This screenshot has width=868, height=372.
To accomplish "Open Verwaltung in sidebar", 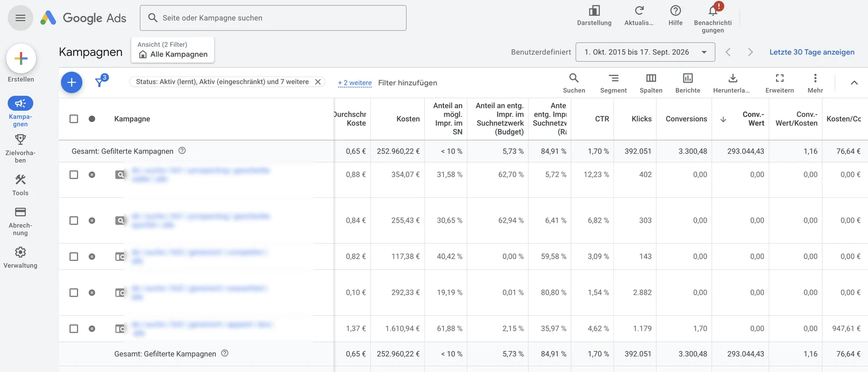I will tap(20, 257).
